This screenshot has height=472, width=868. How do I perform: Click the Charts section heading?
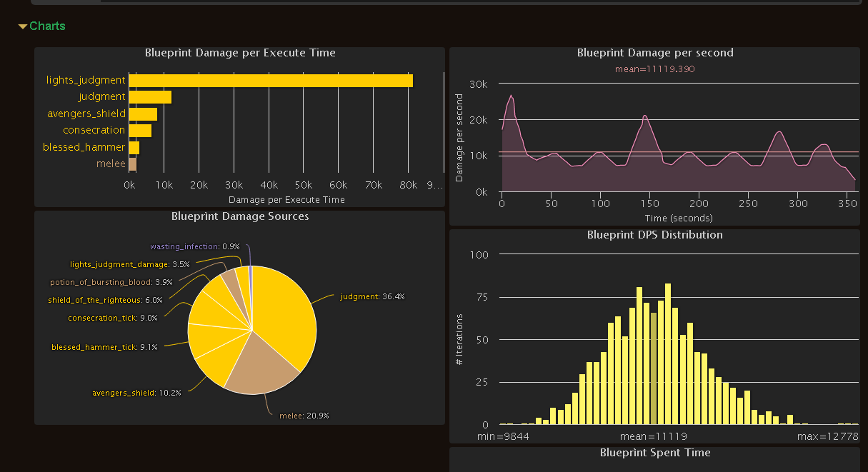(x=47, y=26)
